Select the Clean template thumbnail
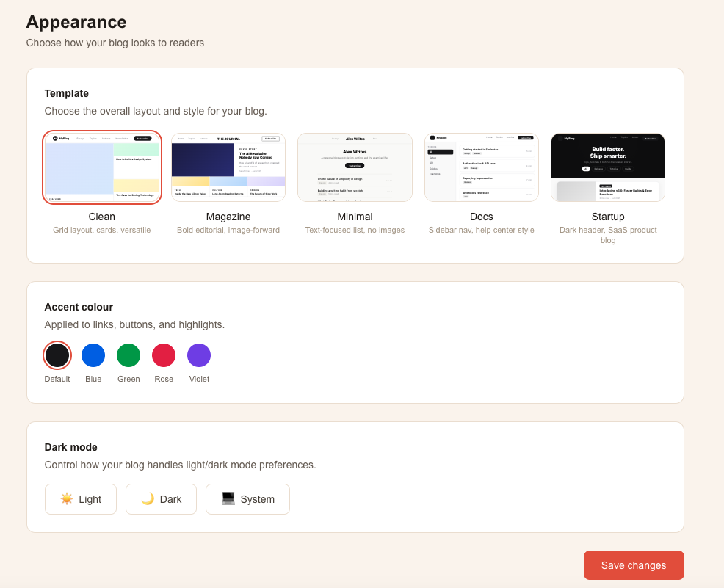This screenshot has width=724, height=588. pyautogui.click(x=102, y=167)
